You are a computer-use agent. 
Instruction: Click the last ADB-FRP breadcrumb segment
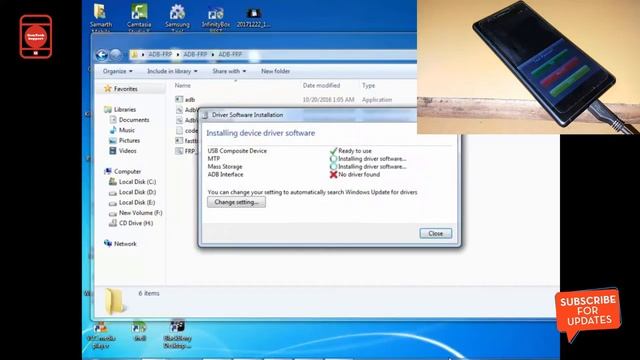click(x=230, y=54)
